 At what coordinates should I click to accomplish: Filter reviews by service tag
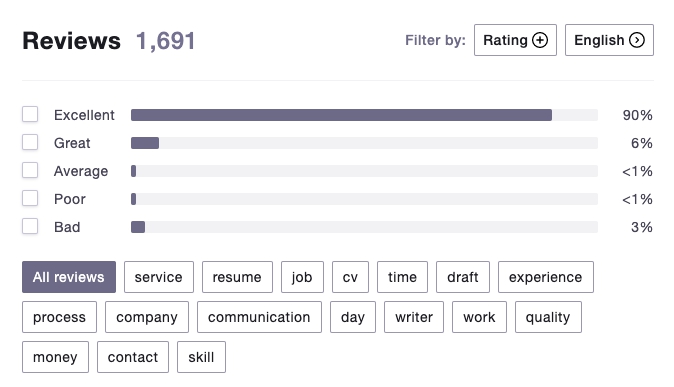[x=159, y=277]
